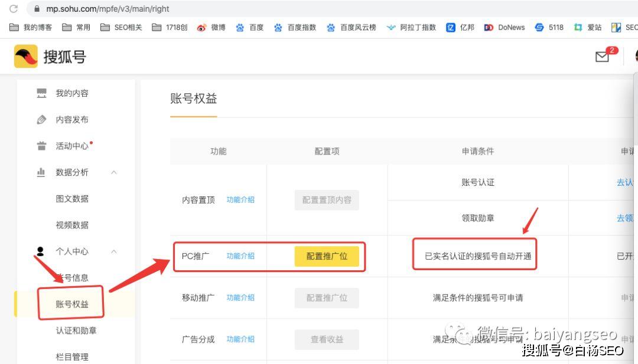638x364 pixels.
Task: Open the SEO相关 bookmark folder
Action: pos(121,27)
